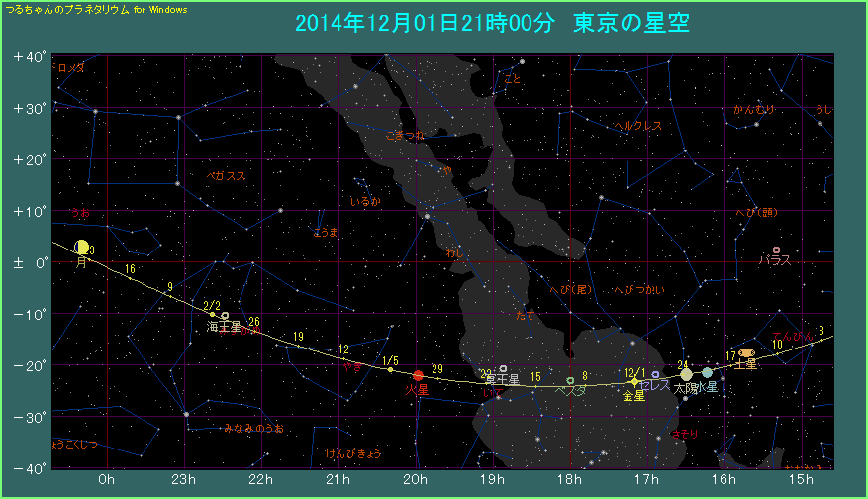Image resolution: width=868 pixels, height=499 pixels.
Task: Click the 20h right ascension axis label
Action: (415, 480)
